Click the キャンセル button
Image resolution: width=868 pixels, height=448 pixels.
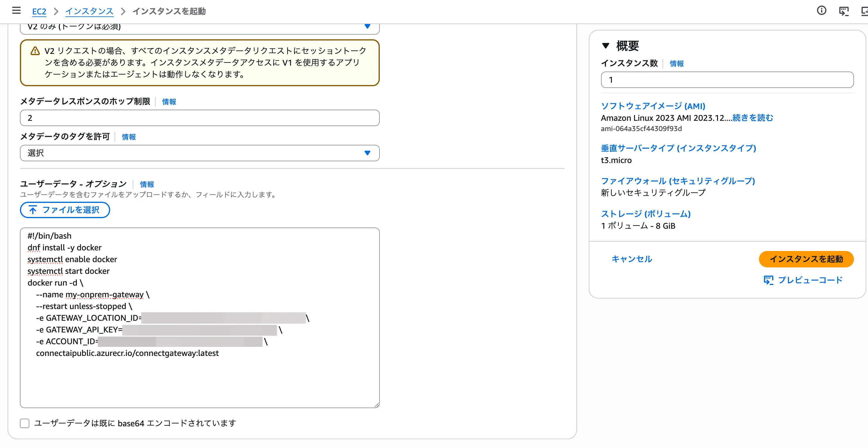(x=632, y=259)
